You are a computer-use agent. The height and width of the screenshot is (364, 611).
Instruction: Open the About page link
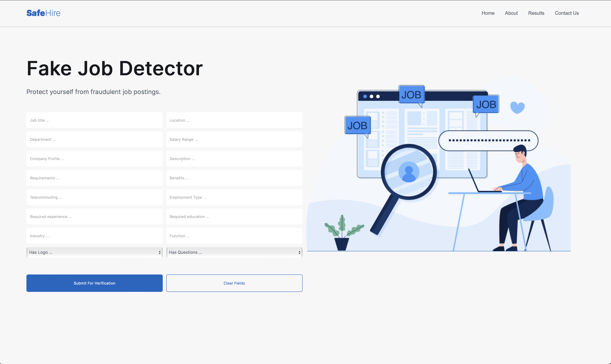pyautogui.click(x=511, y=13)
